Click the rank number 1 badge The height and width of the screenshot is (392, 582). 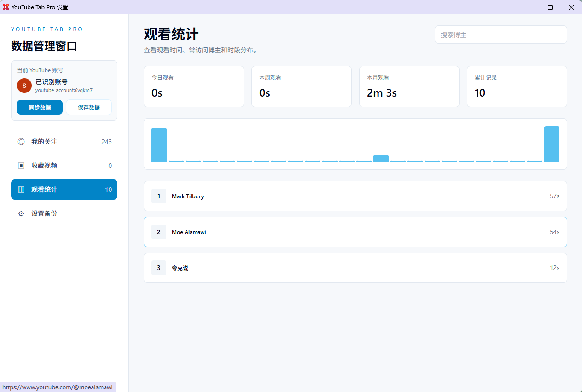pos(159,196)
